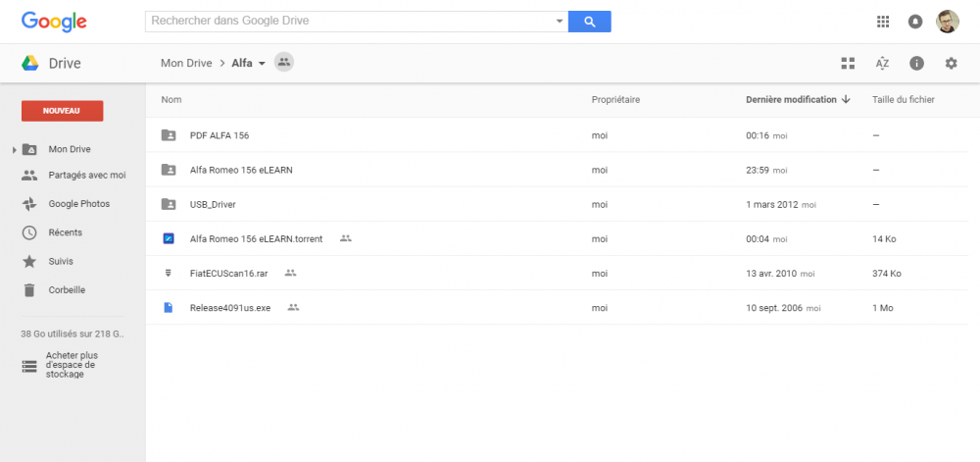
Task: Click the red NOUVEAU button
Action: tap(62, 111)
